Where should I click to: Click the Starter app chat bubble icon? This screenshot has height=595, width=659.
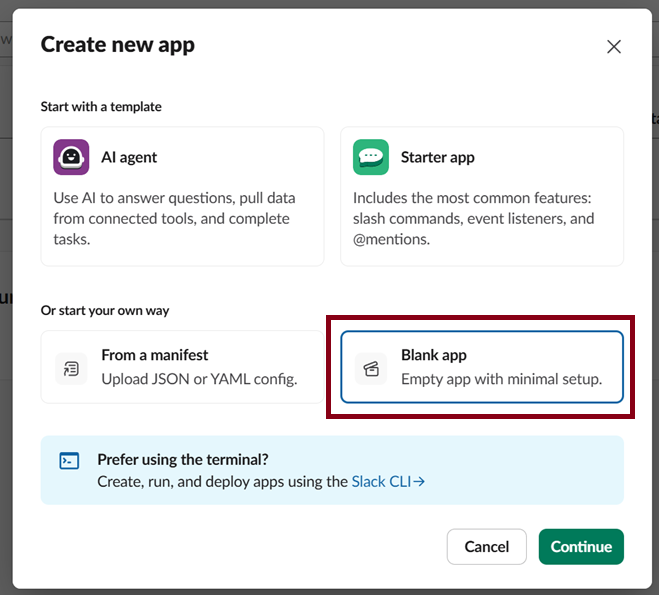click(371, 157)
